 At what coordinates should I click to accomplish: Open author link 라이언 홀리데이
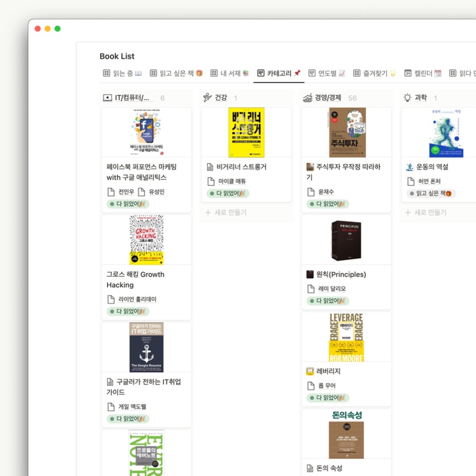coord(137,299)
